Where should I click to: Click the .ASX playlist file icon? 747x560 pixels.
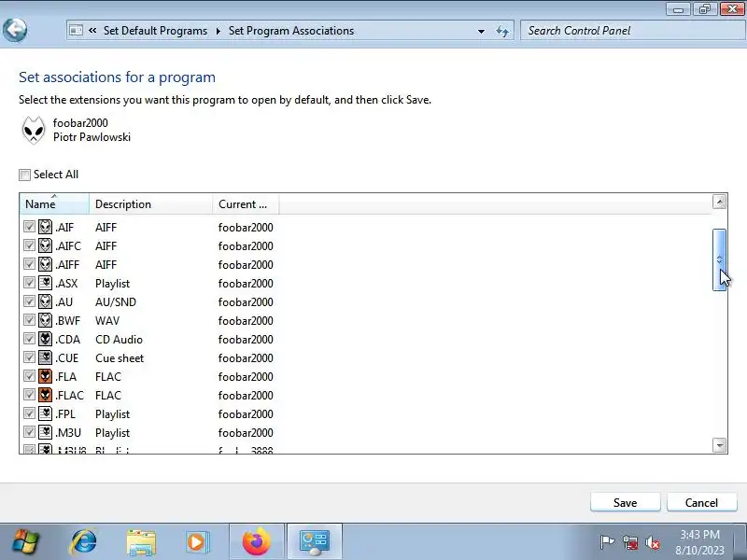(x=45, y=283)
